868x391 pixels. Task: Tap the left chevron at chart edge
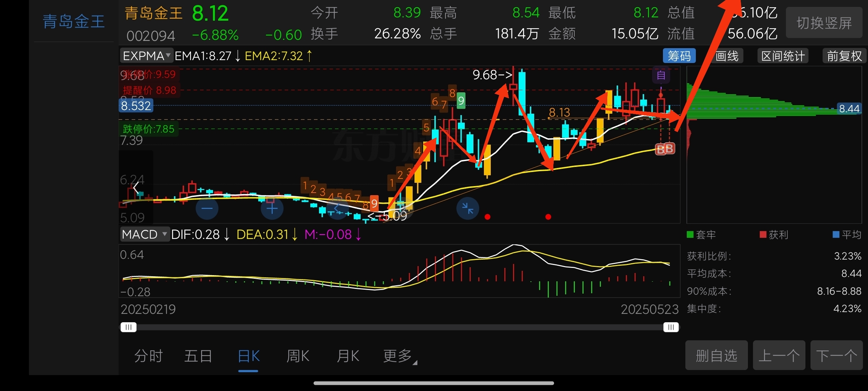pyautogui.click(x=136, y=188)
